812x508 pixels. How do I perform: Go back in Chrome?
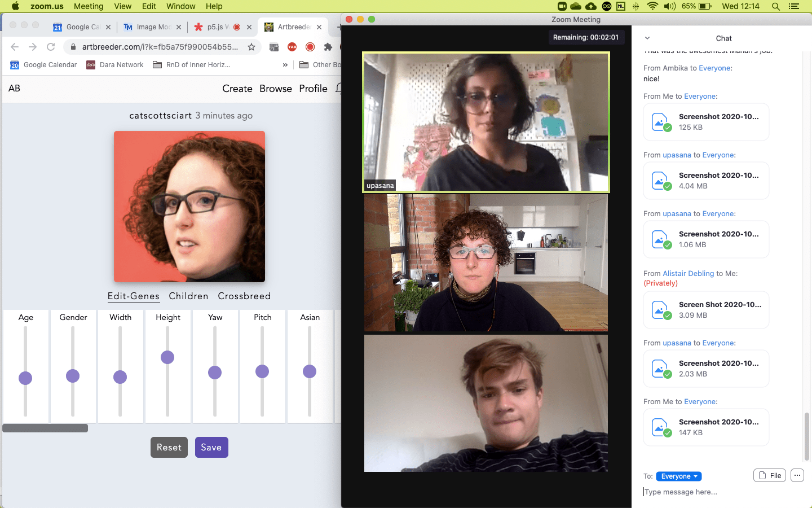(15, 47)
